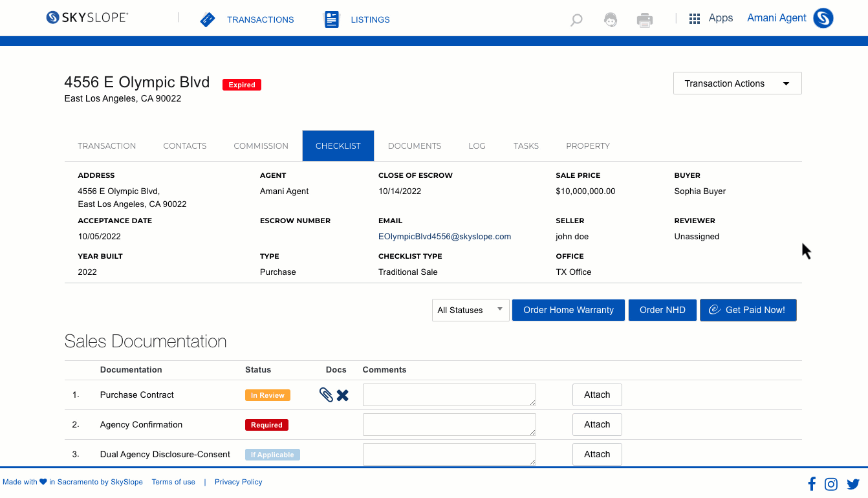Switch to the TRANSACTION tab
The height and width of the screenshot is (498, 868).
pyautogui.click(x=107, y=146)
